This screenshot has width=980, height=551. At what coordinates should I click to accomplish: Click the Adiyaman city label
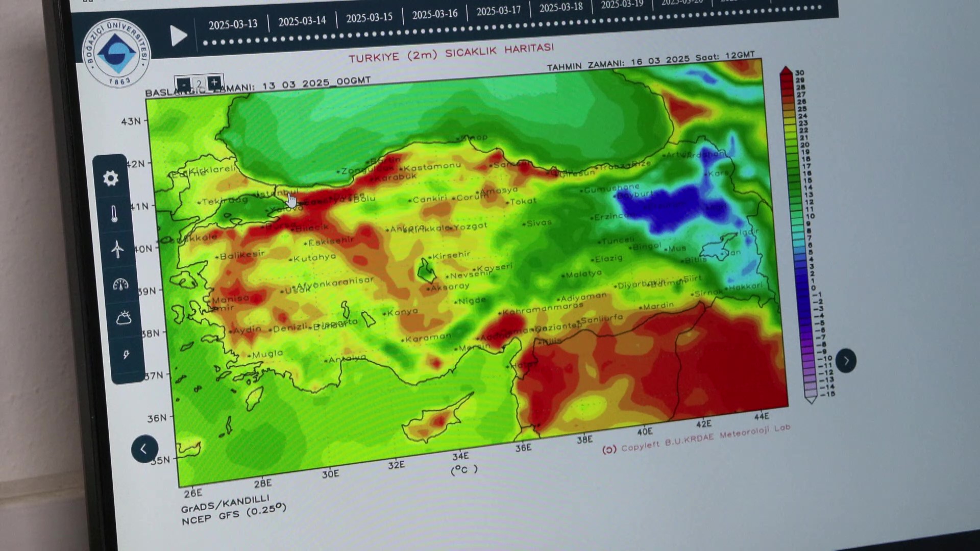(581, 296)
